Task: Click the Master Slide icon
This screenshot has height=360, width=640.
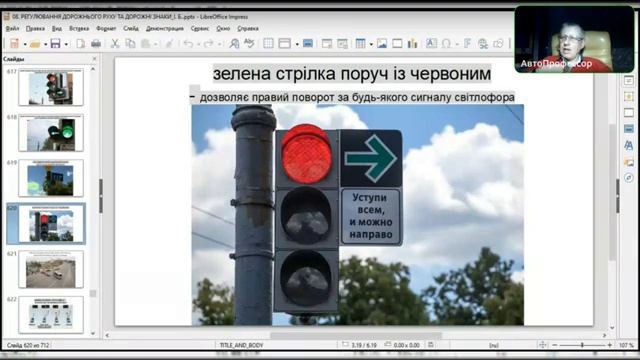Action: point(308,43)
